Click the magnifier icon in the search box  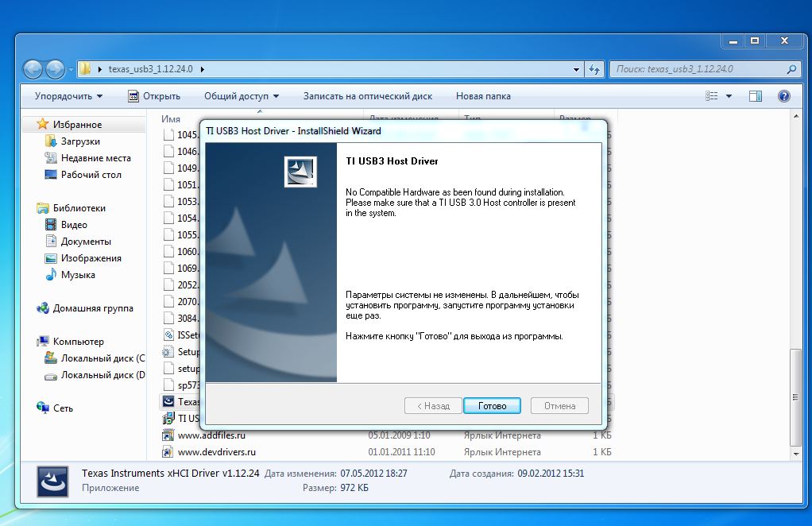pyautogui.click(x=791, y=69)
